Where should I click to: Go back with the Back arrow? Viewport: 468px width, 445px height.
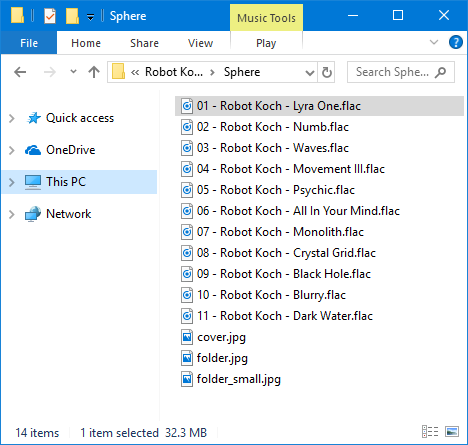20,72
